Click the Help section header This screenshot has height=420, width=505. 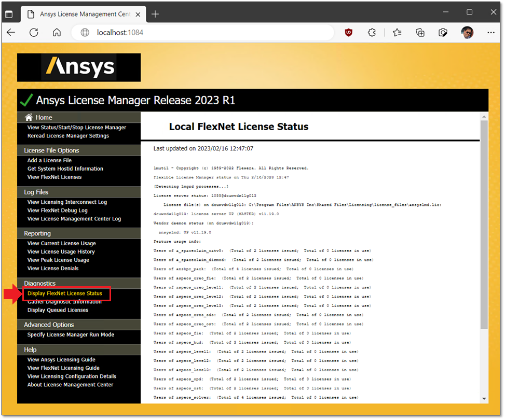point(79,350)
